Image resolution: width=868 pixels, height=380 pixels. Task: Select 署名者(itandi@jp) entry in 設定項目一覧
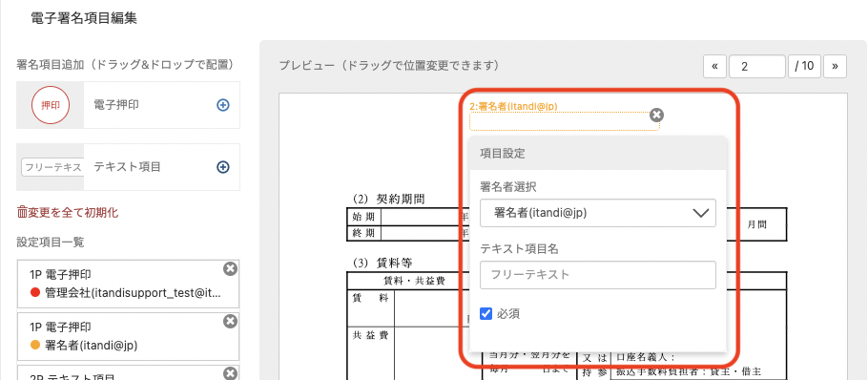point(128,336)
